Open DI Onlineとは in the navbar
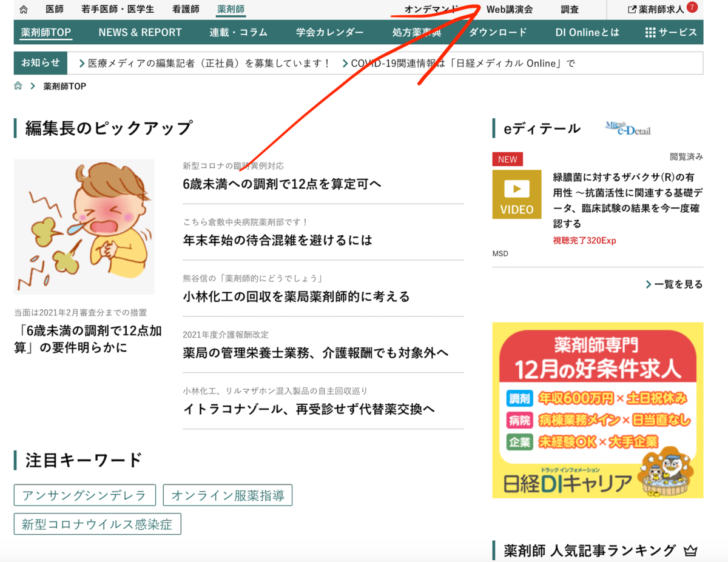This screenshot has width=728, height=562. 587,33
